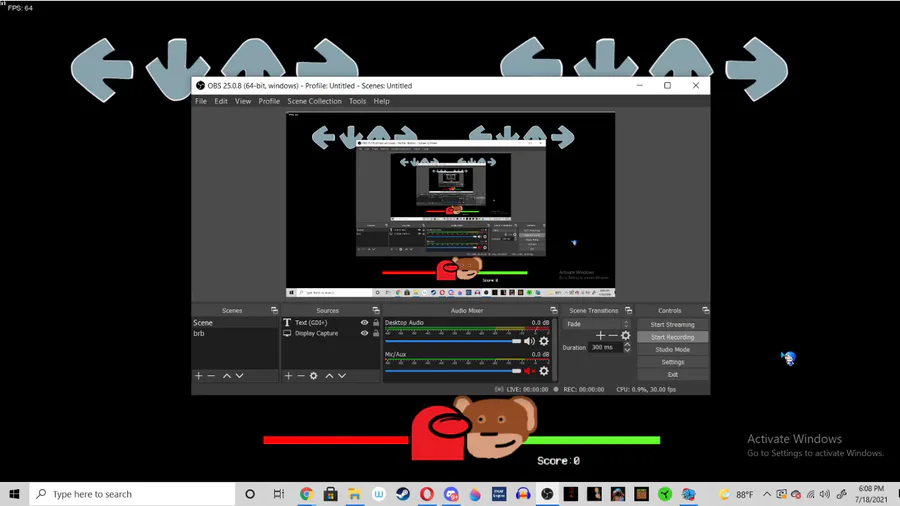Move scene up in Scenes list
The width and height of the screenshot is (900, 506).
(227, 376)
